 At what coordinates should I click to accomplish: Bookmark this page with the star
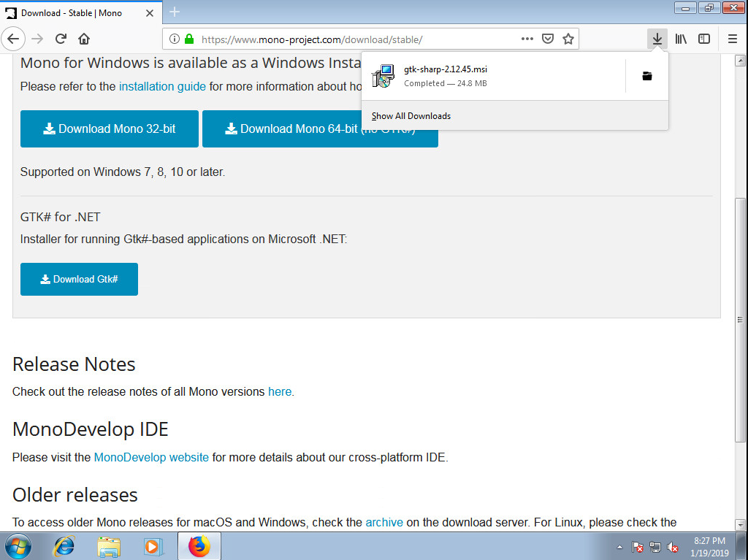point(568,39)
